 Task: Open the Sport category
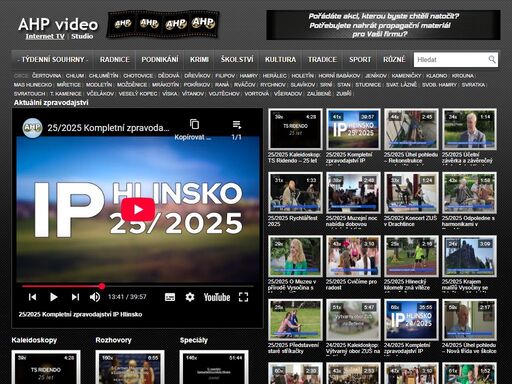(360, 59)
